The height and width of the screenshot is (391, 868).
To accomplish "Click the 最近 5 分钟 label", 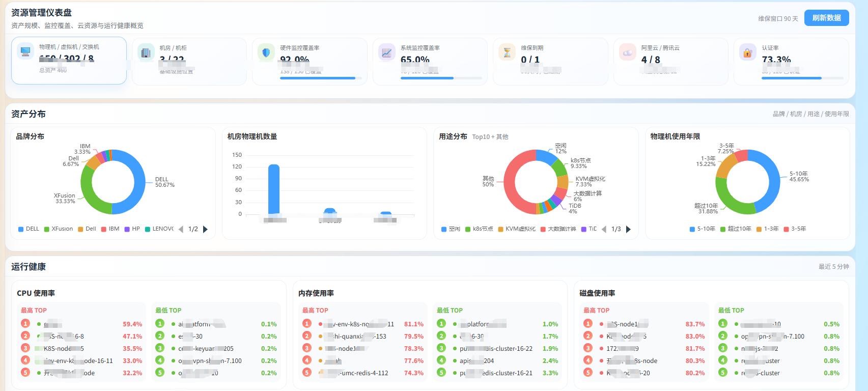I will point(833,267).
